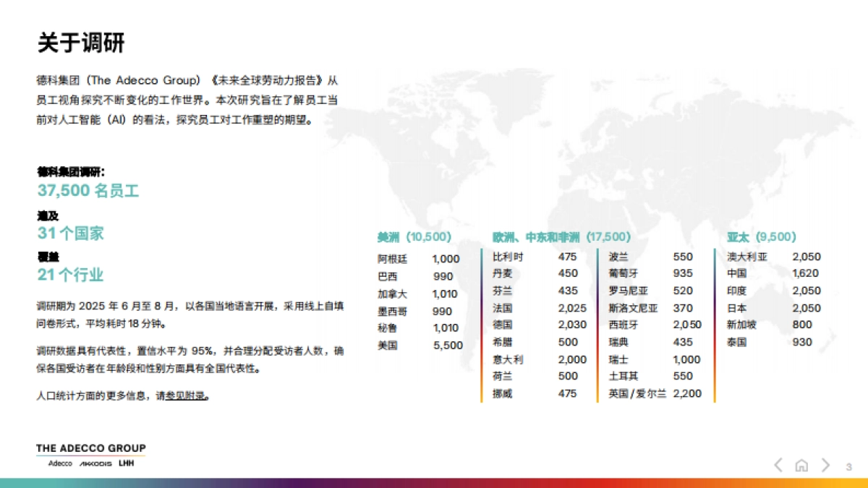Go to the previous slide arrow

pos(779,466)
